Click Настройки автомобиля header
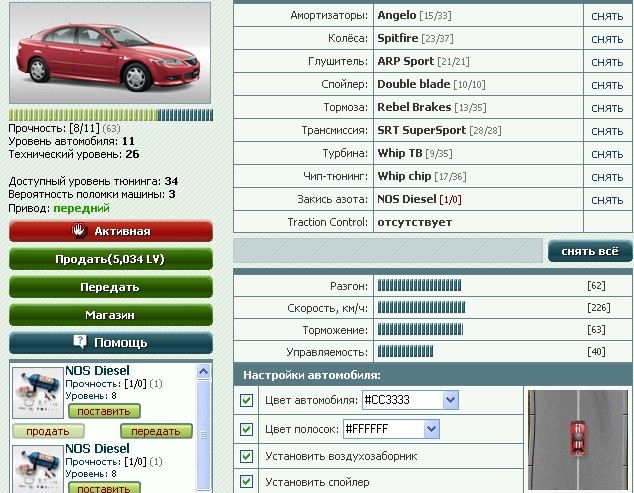This screenshot has height=493, width=634. (x=312, y=375)
